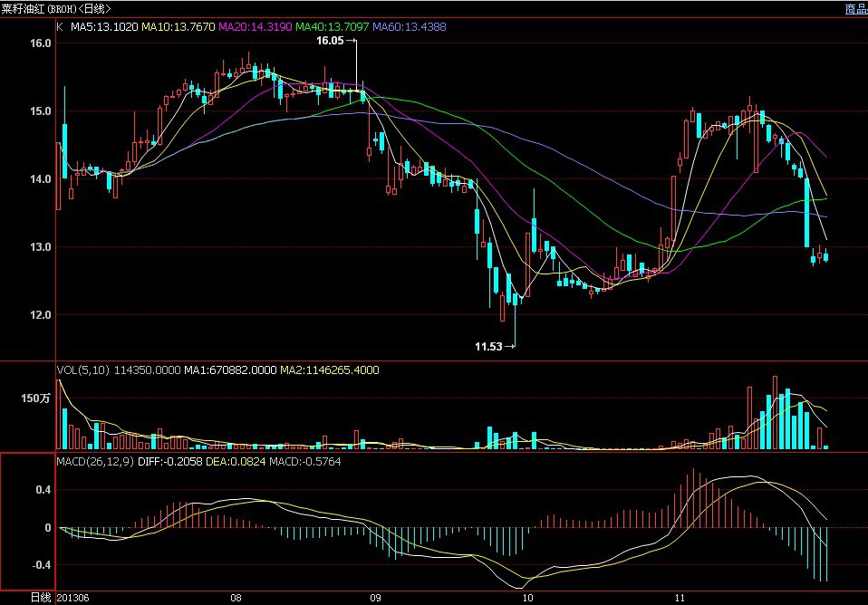Click the MA5:13.1020 moving average label
Viewport: 868px width, 605px height.
(x=104, y=26)
